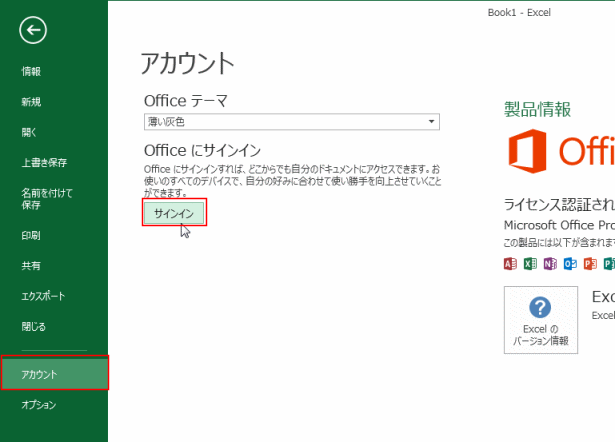615x442 pixels.
Task: Open the 情報 menu item
Action: click(x=31, y=71)
